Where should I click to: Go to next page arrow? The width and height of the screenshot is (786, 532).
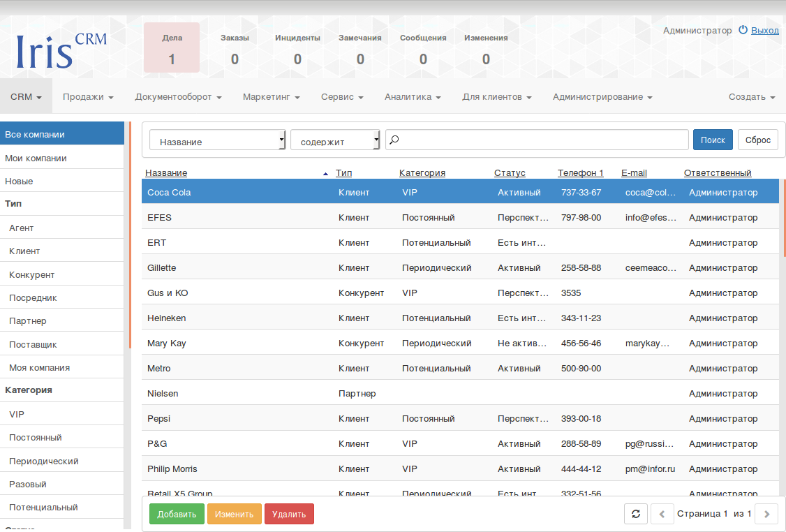coord(766,514)
